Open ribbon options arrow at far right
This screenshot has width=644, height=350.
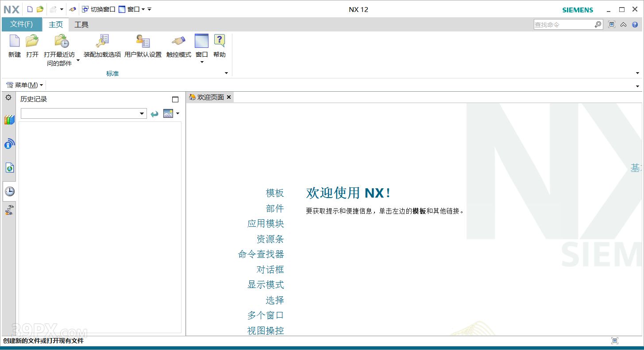point(638,73)
